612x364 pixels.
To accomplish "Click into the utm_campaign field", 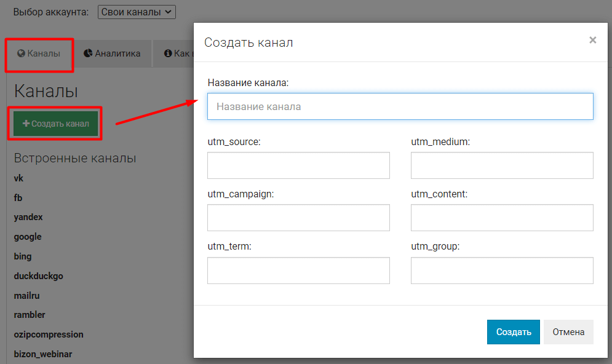I will coord(298,218).
